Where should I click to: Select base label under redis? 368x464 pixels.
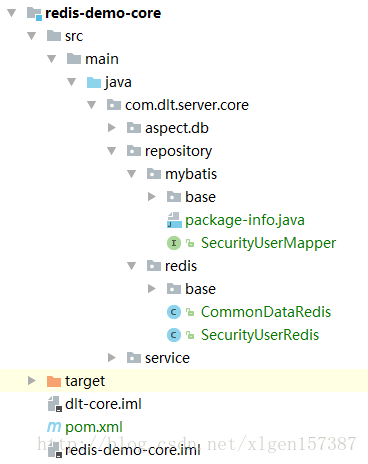tap(200, 289)
